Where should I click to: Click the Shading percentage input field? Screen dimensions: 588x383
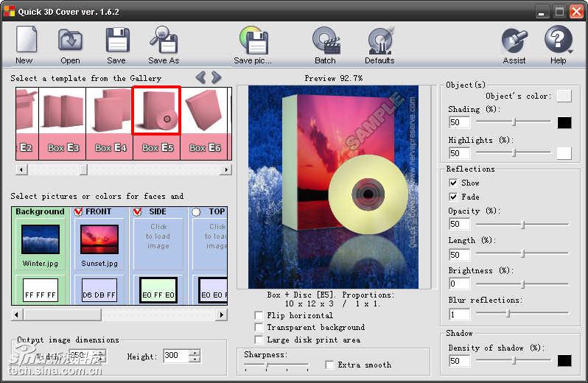pyautogui.click(x=458, y=122)
